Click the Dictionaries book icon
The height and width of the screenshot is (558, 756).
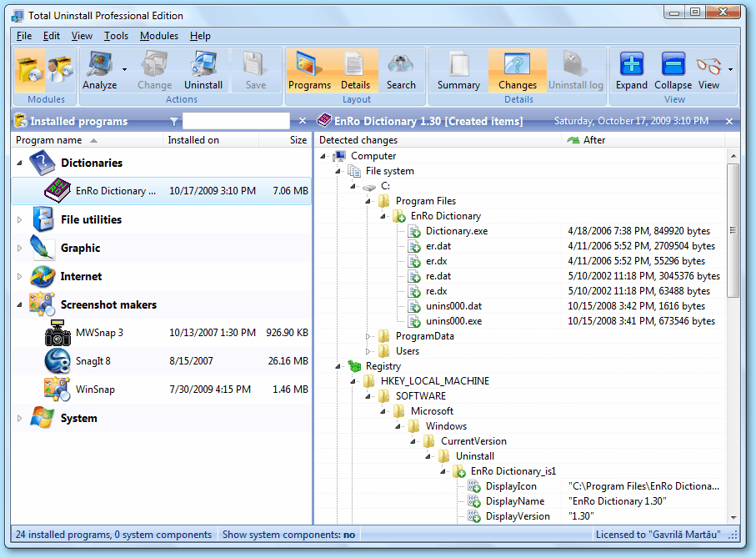pyautogui.click(x=42, y=163)
